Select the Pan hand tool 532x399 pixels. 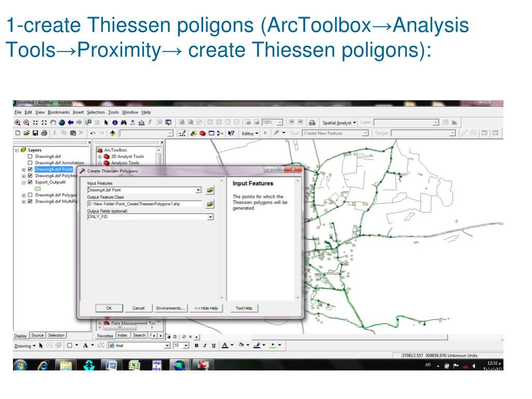53,123
